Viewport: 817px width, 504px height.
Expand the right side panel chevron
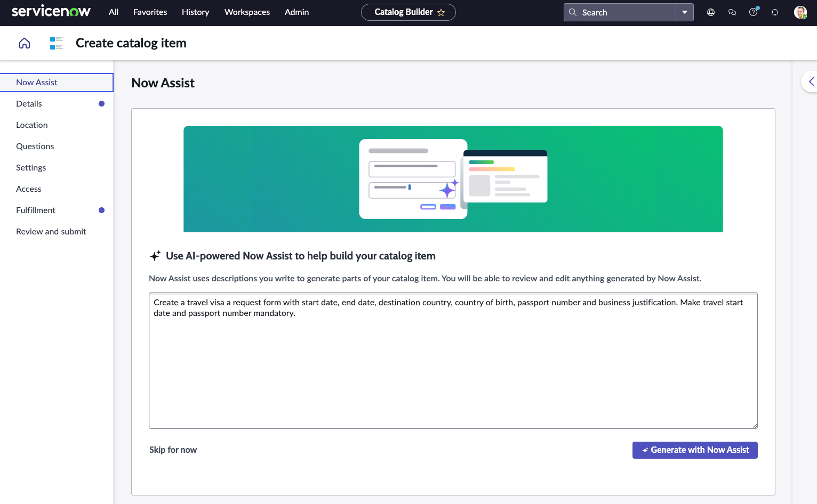tap(811, 82)
